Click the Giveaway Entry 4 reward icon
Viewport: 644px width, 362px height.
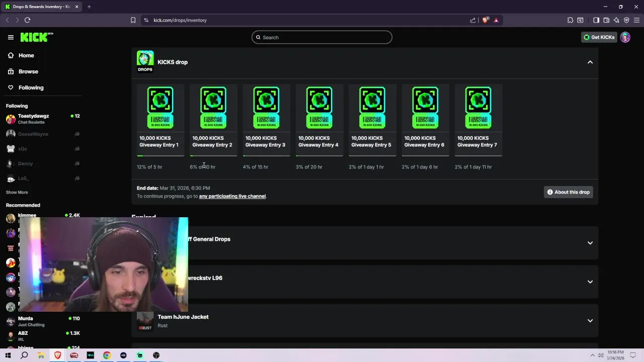click(x=319, y=108)
